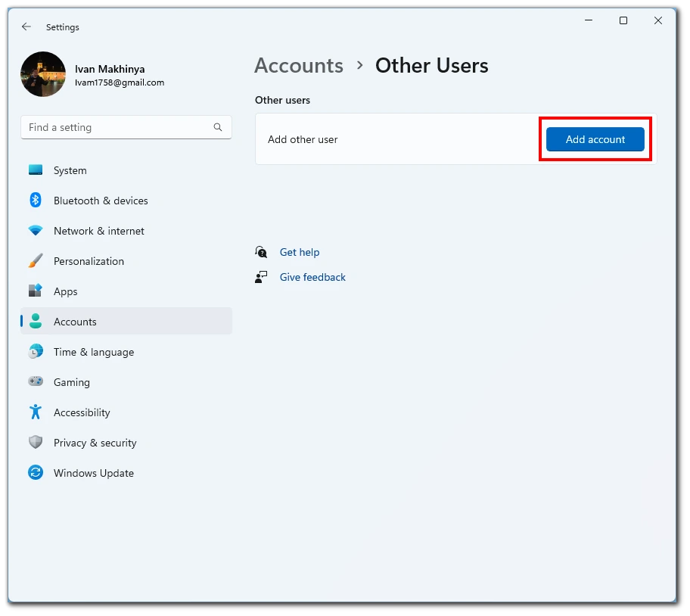Image resolution: width=690 pixels, height=616 pixels.
Task: Open Bluetooth & devices via its icon
Action: (36, 201)
